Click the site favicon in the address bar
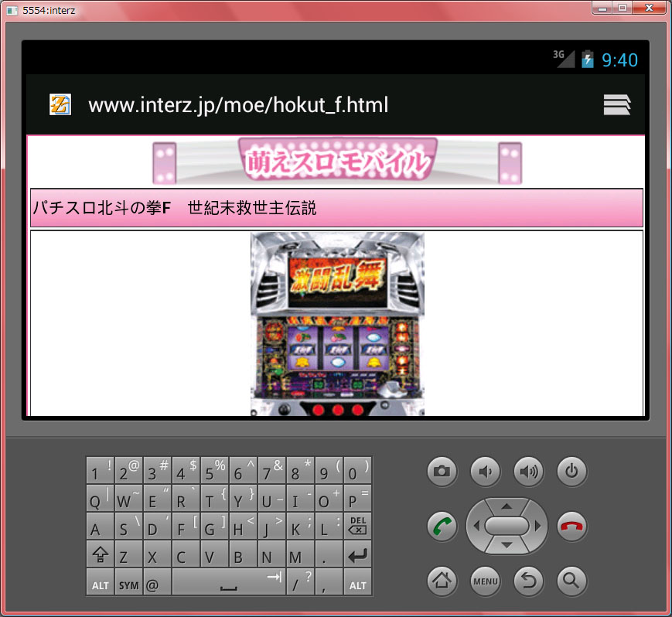This screenshot has width=672, height=617. pyautogui.click(x=60, y=104)
